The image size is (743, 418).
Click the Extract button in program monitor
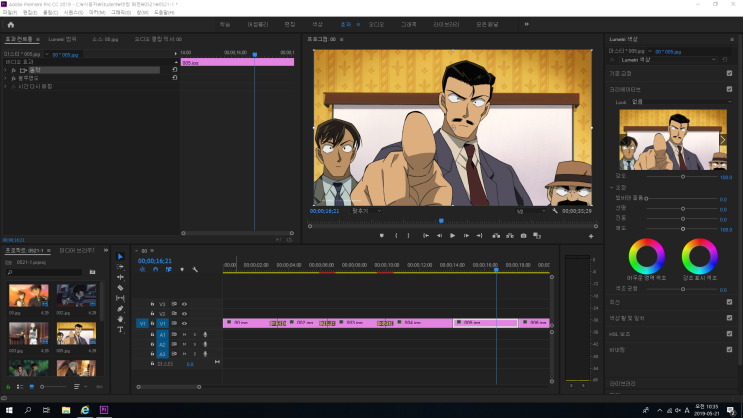coord(510,236)
